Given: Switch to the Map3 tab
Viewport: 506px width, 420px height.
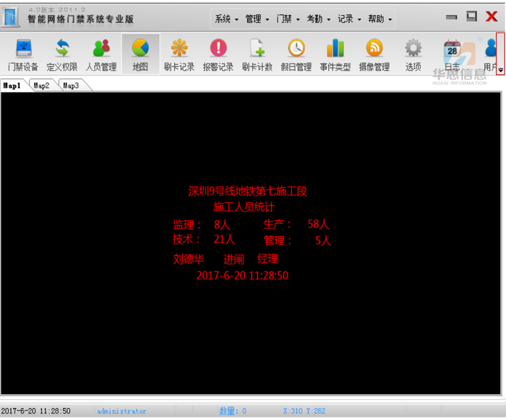Looking at the screenshot, I should (x=71, y=85).
